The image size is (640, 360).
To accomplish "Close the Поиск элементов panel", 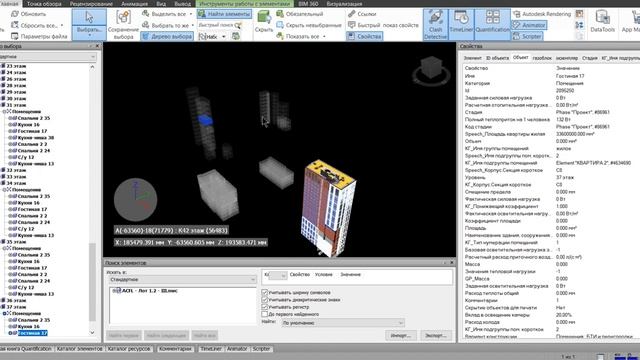I will click(x=451, y=263).
